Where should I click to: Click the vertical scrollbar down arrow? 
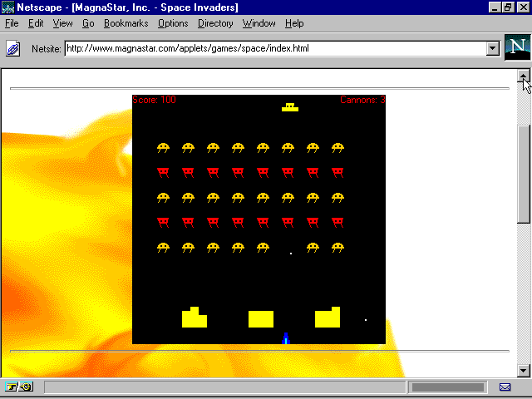(524, 371)
